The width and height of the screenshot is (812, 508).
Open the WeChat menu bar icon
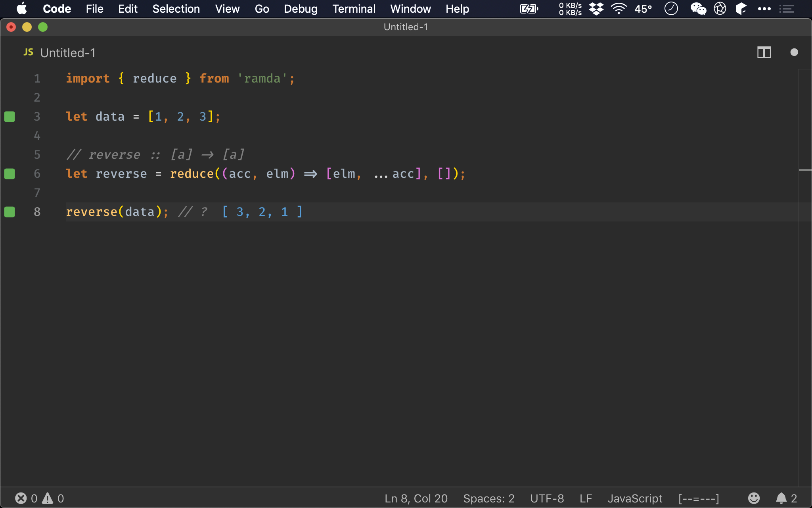(698, 9)
